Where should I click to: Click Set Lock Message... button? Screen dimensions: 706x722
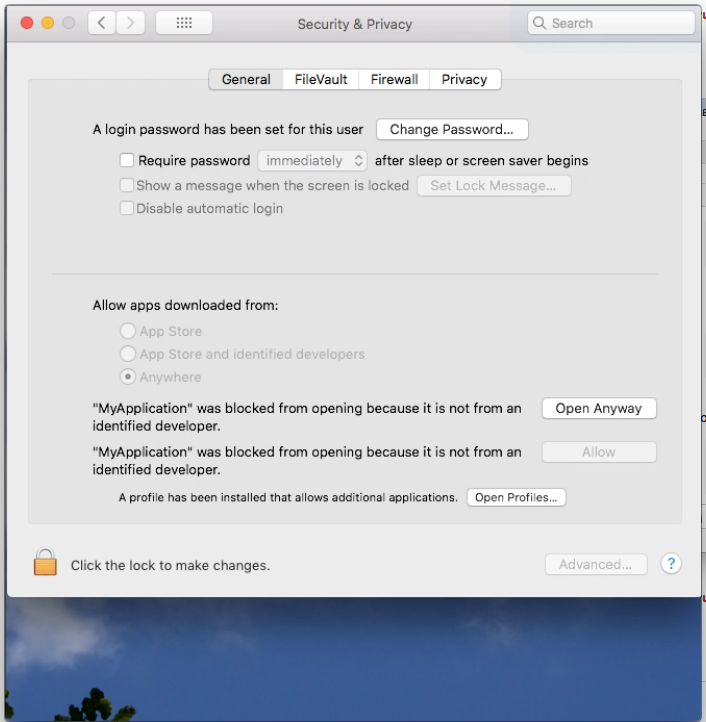494,186
